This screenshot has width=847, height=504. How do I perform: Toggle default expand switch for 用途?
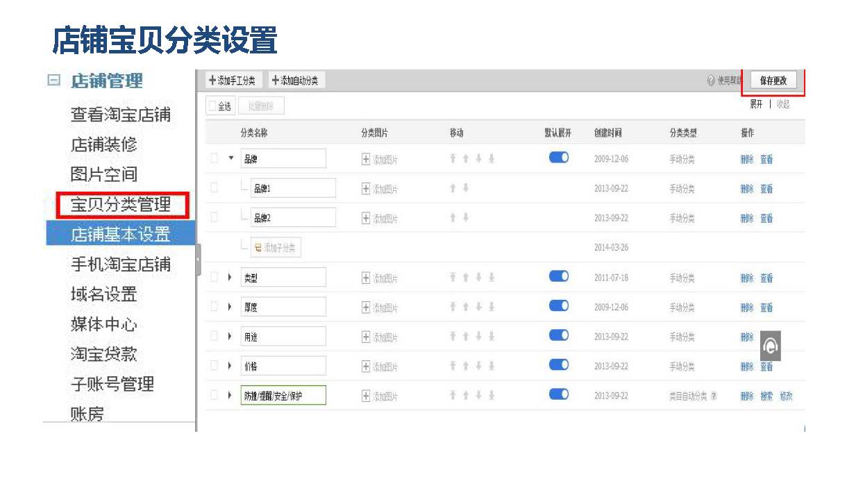(559, 335)
